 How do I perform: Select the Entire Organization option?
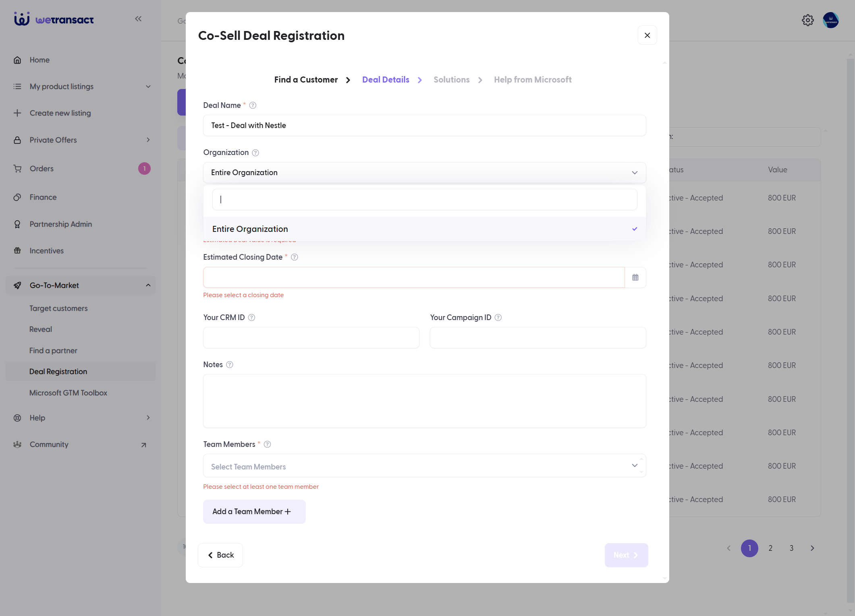pos(424,229)
